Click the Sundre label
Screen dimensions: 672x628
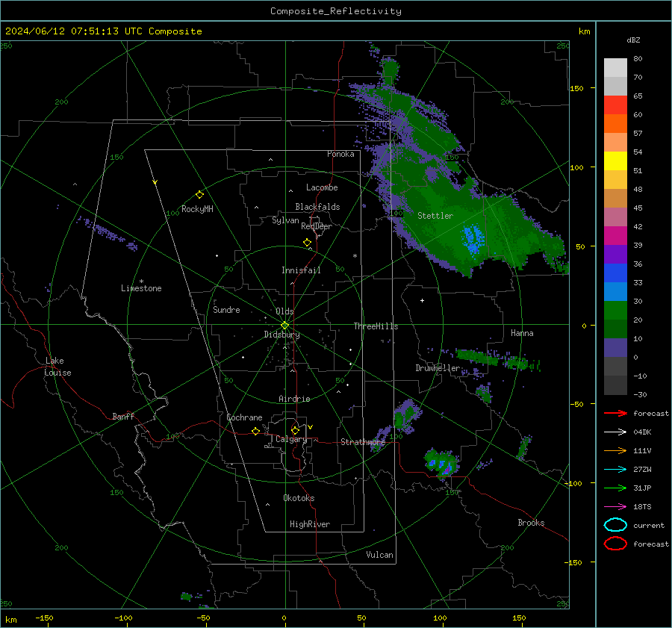coord(226,309)
